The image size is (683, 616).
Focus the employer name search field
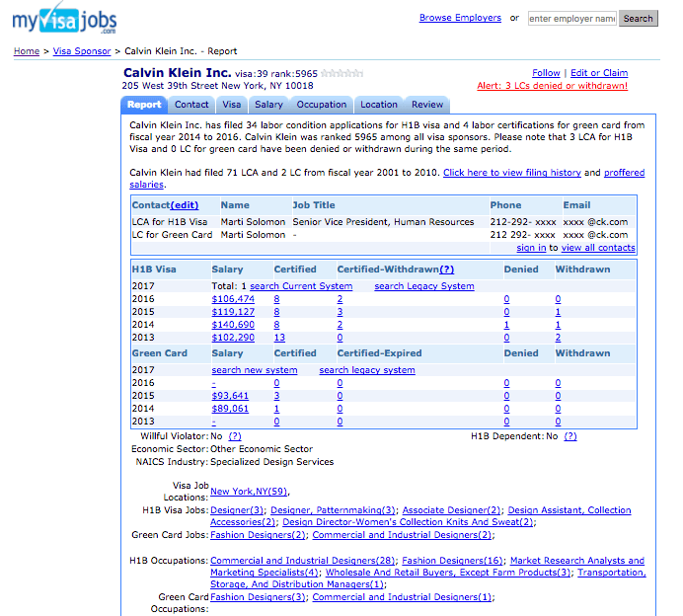tap(571, 19)
